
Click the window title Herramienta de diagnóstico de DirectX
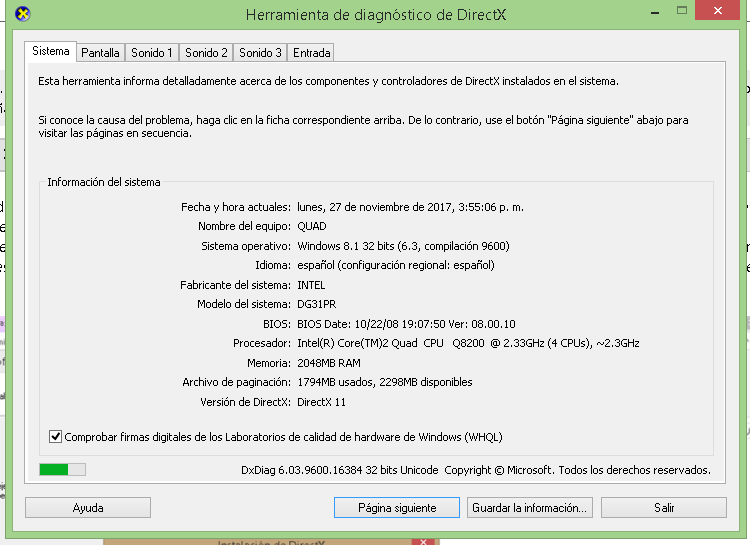tap(375, 15)
